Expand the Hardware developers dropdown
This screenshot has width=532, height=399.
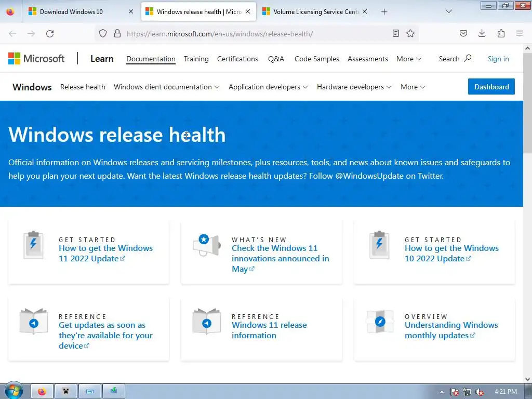(354, 87)
